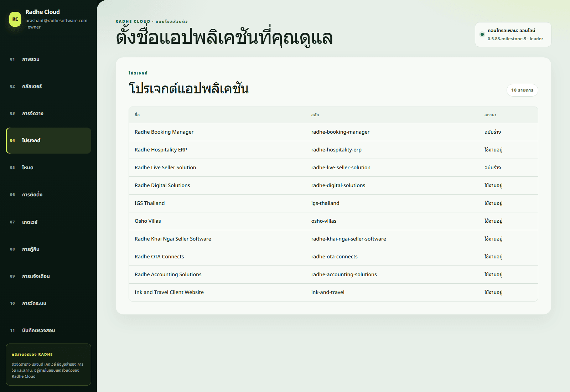
Task: Open the การจัดวาง menu item
Action: [x=48, y=113]
